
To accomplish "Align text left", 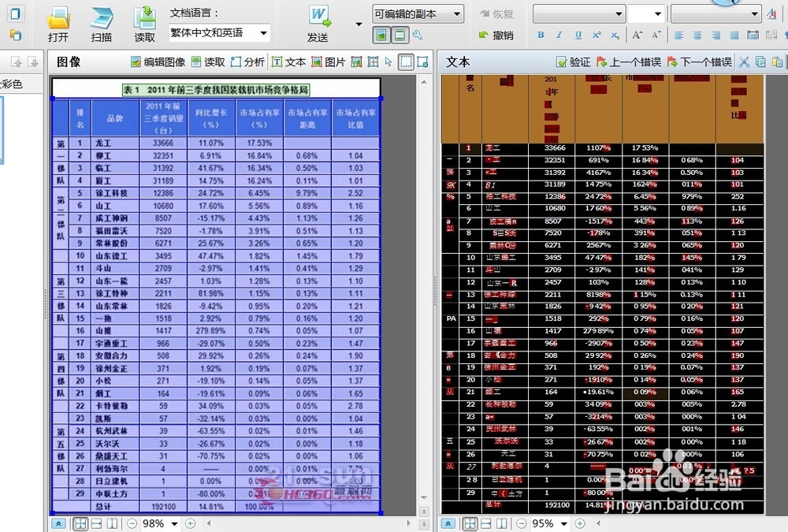I will click(x=679, y=35).
